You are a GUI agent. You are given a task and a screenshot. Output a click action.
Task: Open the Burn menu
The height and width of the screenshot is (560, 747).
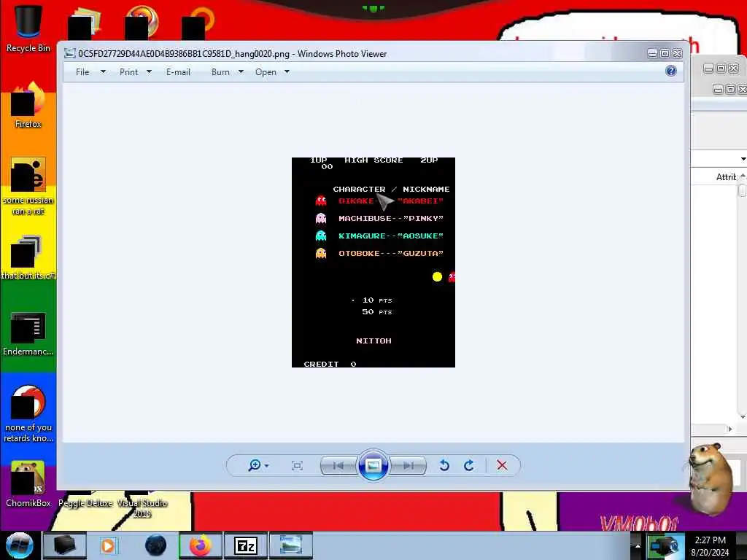pyautogui.click(x=220, y=72)
